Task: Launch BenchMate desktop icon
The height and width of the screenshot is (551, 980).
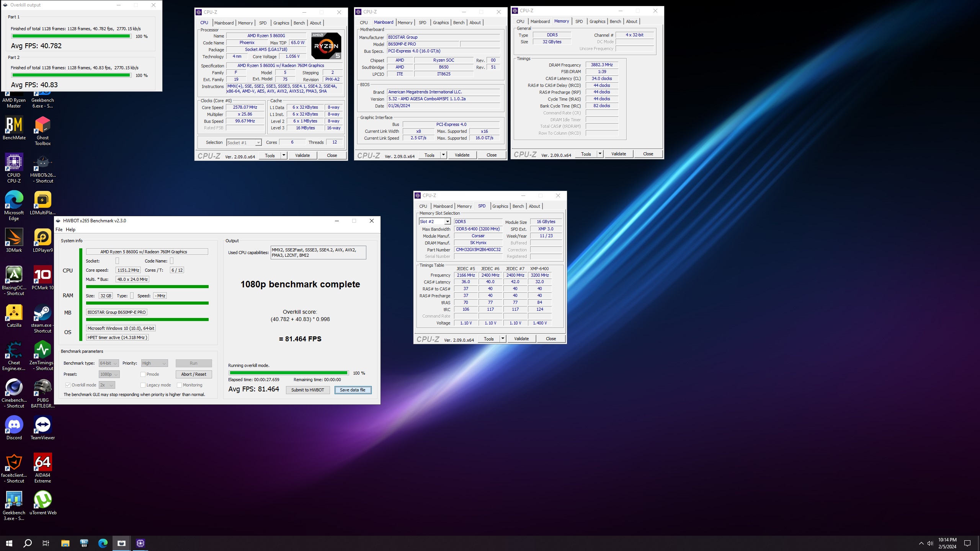Action: click(14, 128)
